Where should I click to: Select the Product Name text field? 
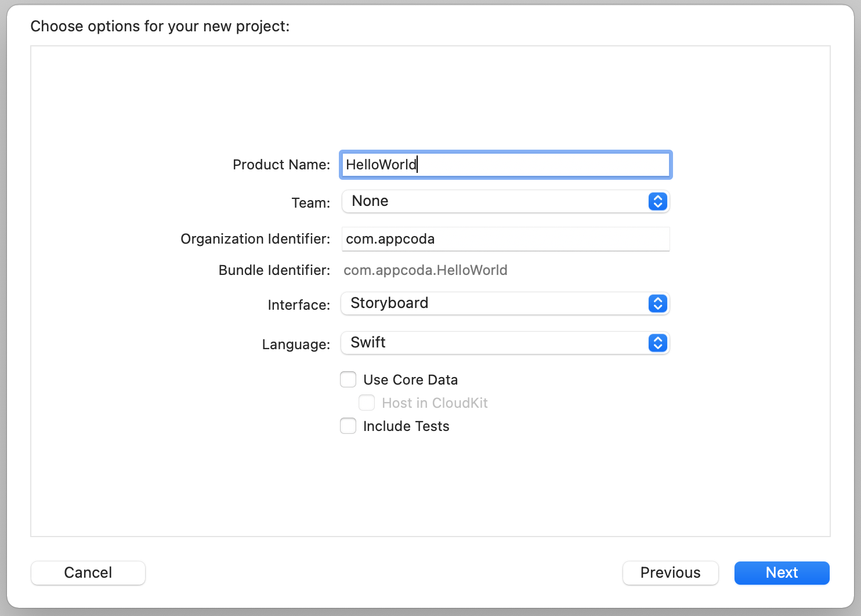[x=505, y=164]
